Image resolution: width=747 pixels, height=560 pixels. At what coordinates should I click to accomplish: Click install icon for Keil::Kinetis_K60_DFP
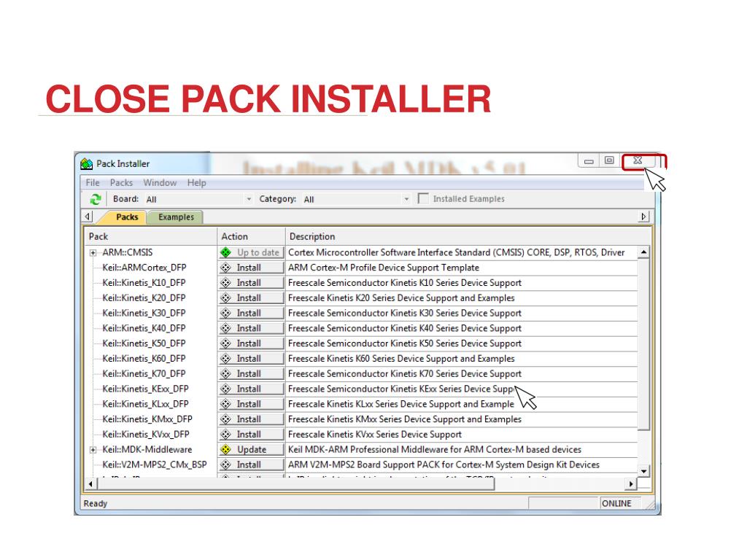coord(226,359)
